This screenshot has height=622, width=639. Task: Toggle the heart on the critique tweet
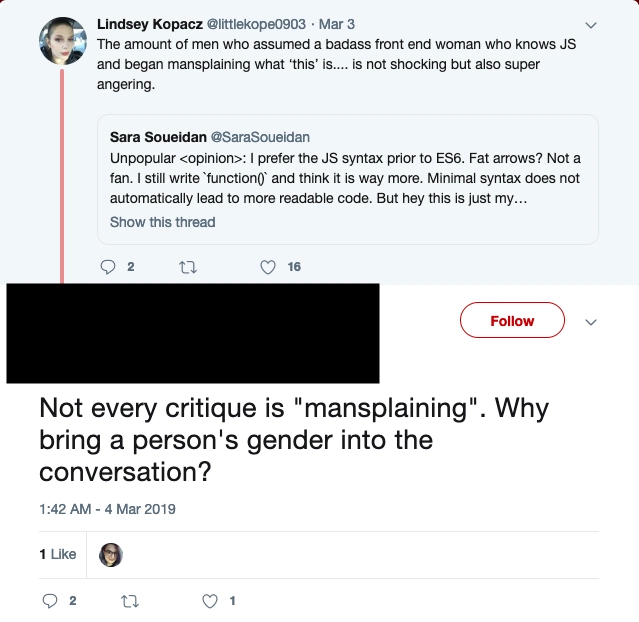[x=210, y=601]
